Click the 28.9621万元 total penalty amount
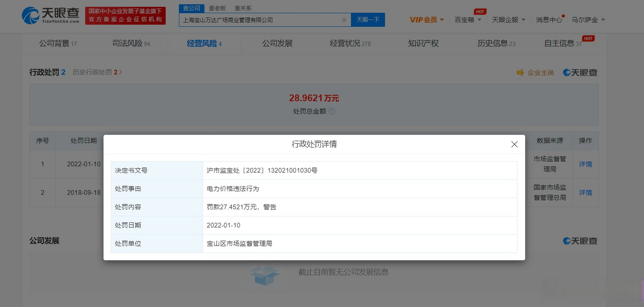This screenshot has width=644, height=307. click(314, 98)
